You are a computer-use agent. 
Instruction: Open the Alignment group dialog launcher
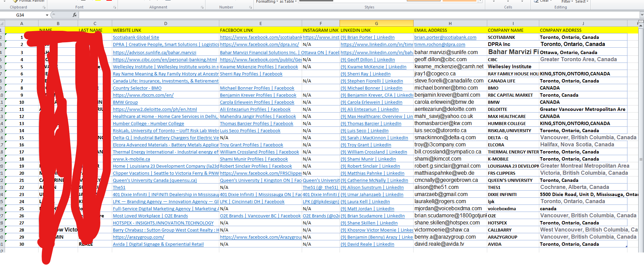click(202, 7)
